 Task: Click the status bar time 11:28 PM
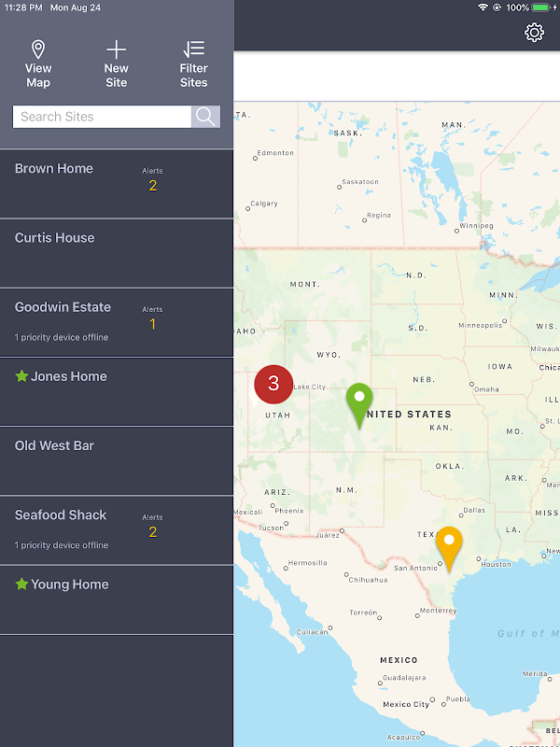coord(22,7)
